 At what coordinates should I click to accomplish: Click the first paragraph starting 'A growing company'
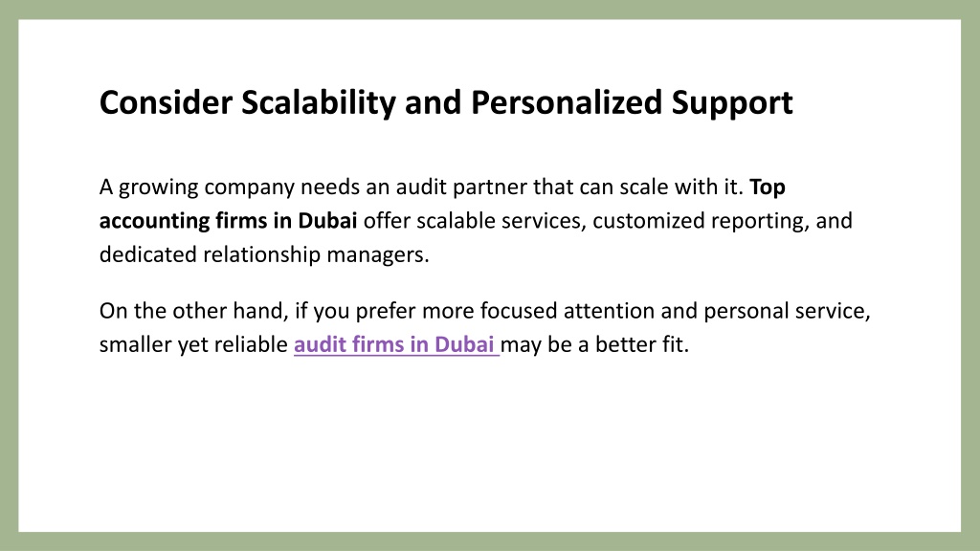tap(476, 221)
